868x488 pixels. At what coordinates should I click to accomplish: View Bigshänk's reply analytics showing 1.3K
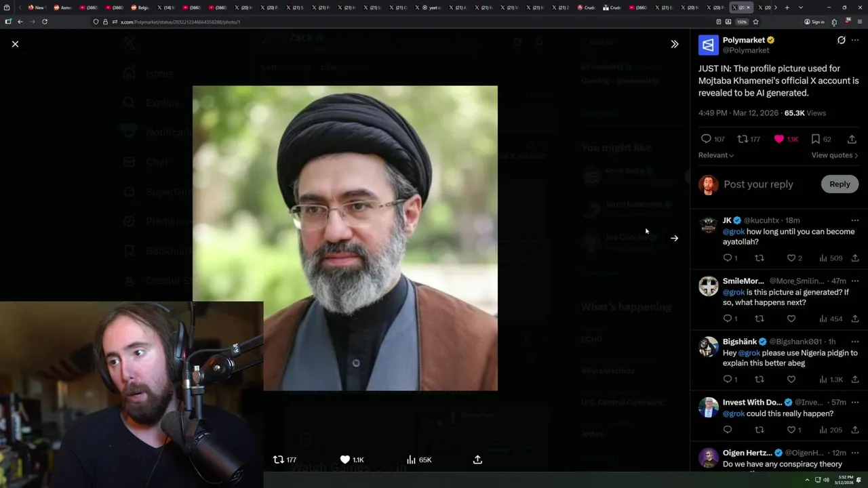(x=830, y=380)
